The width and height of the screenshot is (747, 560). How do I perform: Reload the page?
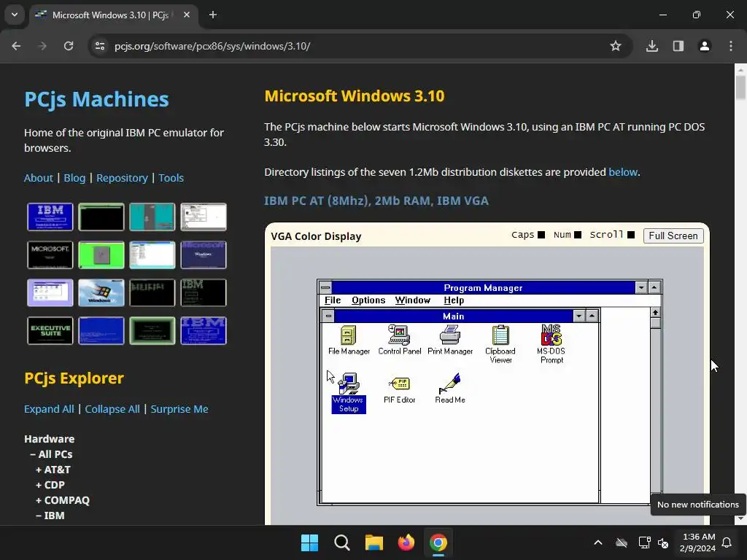pyautogui.click(x=69, y=46)
